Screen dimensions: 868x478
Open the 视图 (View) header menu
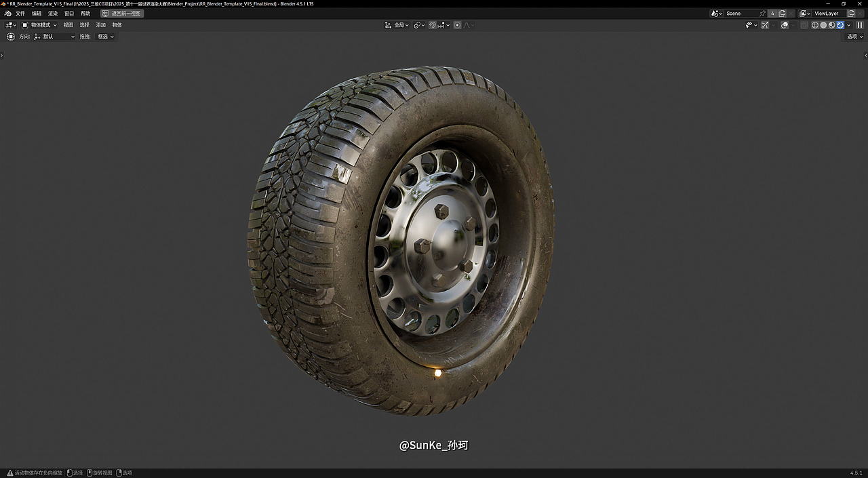(x=68, y=25)
